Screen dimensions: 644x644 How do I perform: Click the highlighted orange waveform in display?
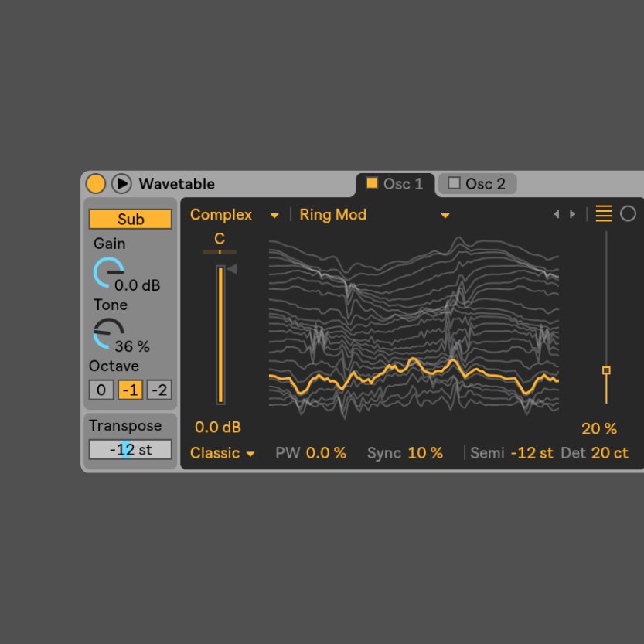pos(414,377)
